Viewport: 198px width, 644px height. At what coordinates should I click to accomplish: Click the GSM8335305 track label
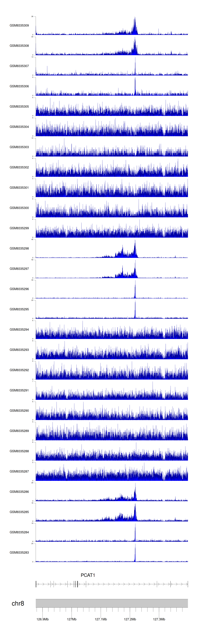(19, 107)
